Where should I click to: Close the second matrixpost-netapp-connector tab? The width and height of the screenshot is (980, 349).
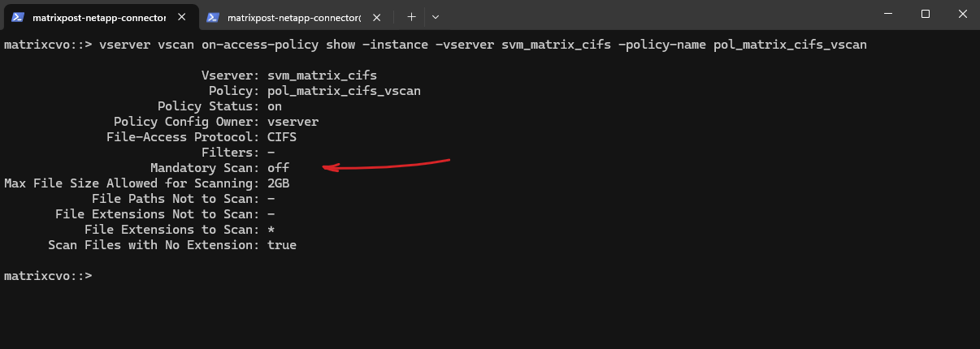click(380, 16)
